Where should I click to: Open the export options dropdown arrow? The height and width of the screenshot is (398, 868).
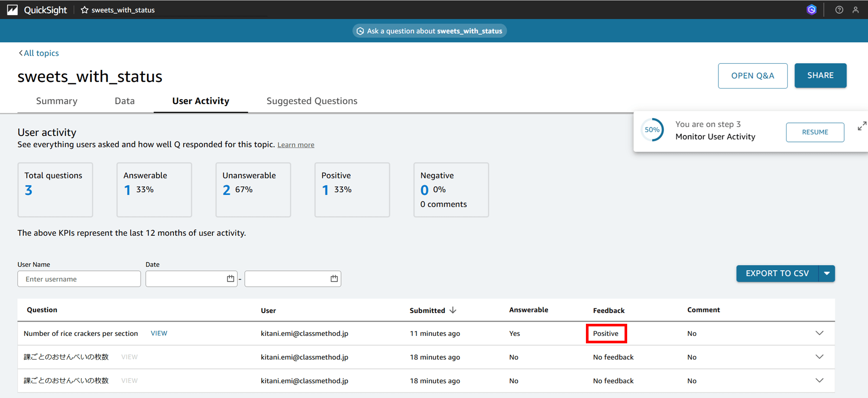pyautogui.click(x=827, y=273)
